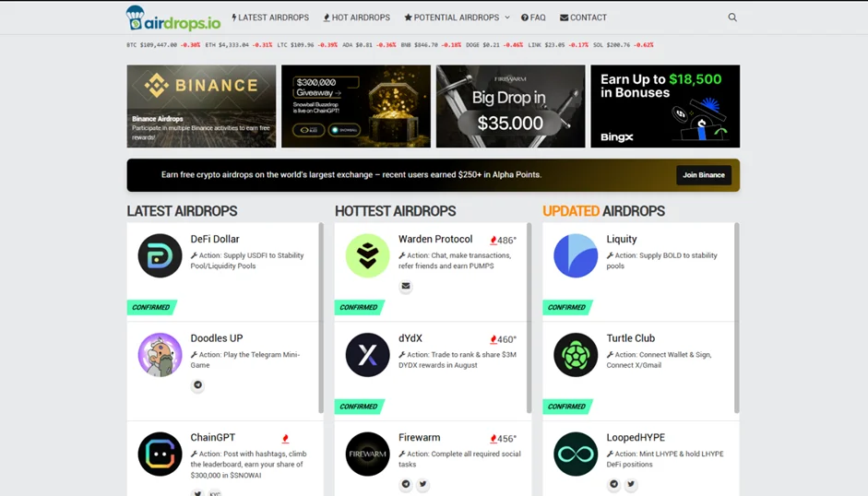The height and width of the screenshot is (496, 868).
Task: Click the Twitter icon under ChainGPT
Action: (197, 492)
